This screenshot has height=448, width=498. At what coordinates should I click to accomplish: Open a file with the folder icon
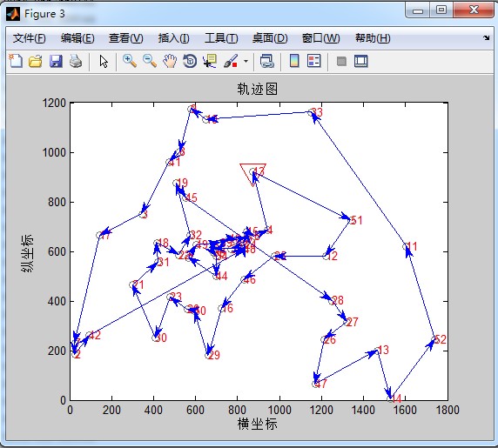[x=35, y=61]
